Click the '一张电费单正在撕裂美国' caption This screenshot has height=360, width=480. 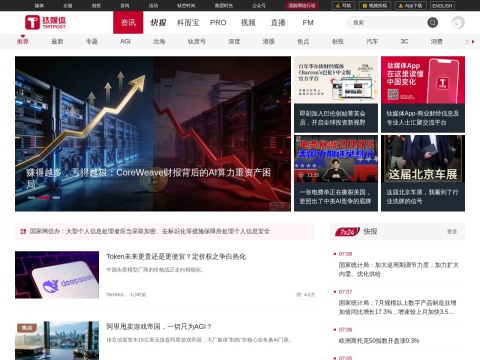(335, 197)
